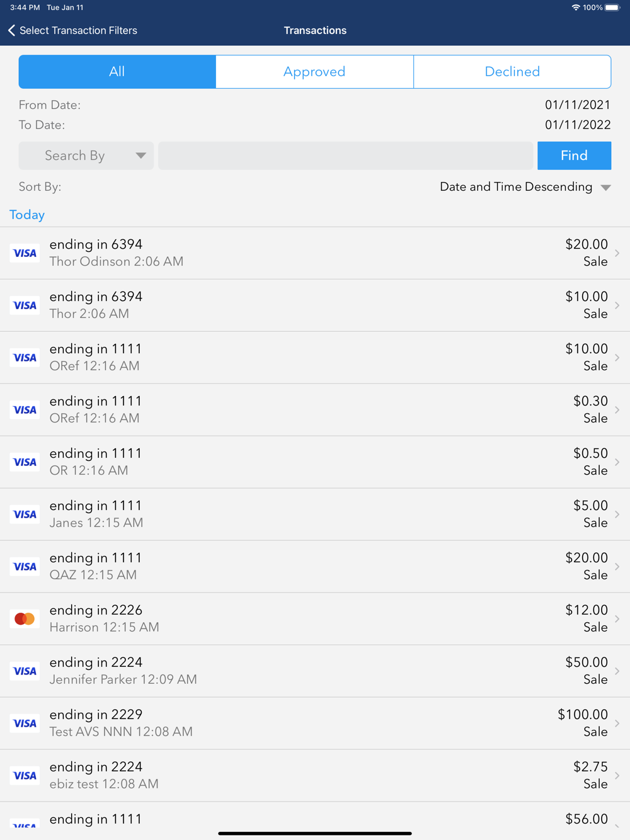Change the To Date 01/11/2022
The width and height of the screenshot is (630, 840).
pyautogui.click(x=577, y=125)
